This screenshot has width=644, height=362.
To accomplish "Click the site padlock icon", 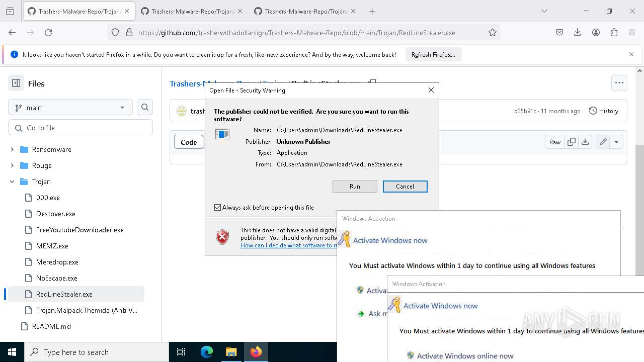I will 129,32.
